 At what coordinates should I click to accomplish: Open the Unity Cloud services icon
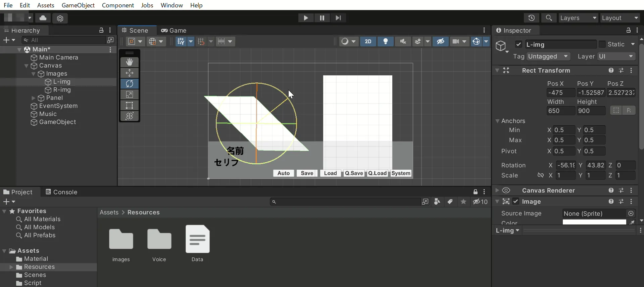(43, 18)
